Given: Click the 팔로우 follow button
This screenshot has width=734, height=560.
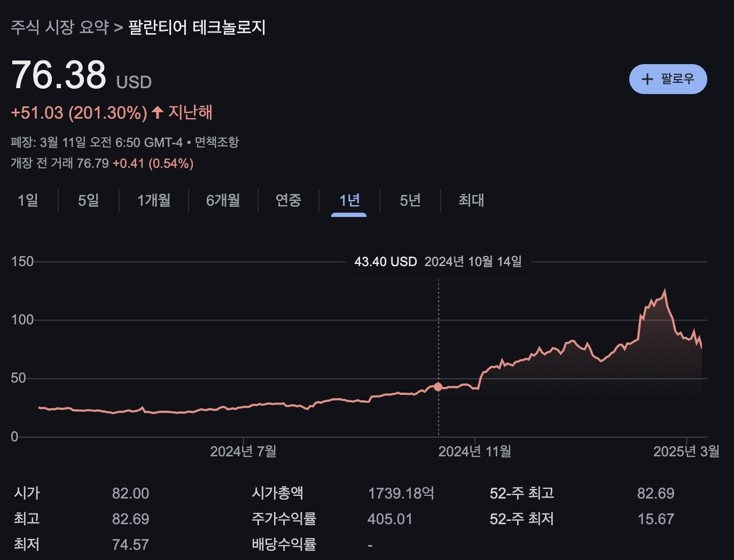Looking at the screenshot, I should (668, 79).
